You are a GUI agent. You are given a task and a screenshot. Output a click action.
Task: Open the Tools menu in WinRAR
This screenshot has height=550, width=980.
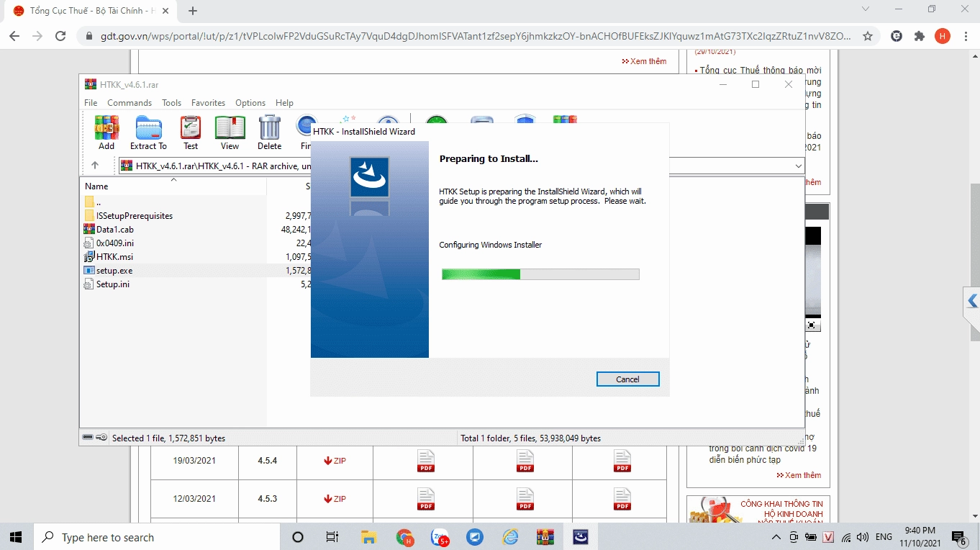coord(171,103)
